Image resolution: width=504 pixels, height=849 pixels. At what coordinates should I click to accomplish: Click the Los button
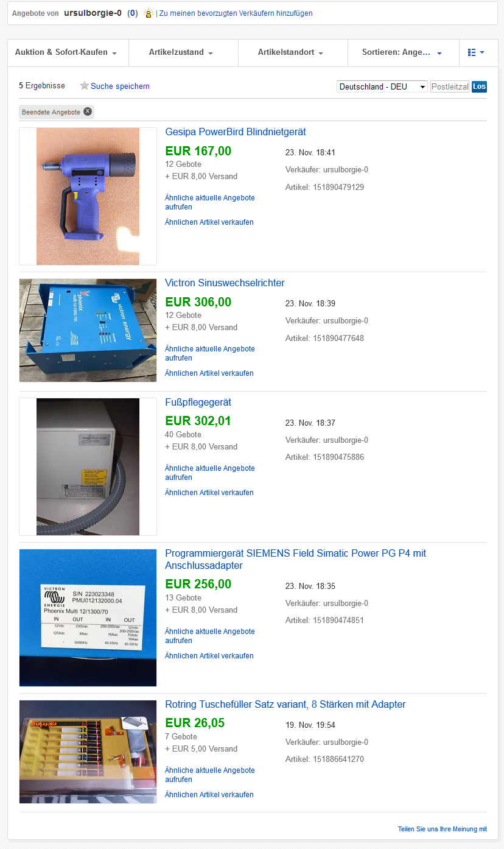pos(480,86)
